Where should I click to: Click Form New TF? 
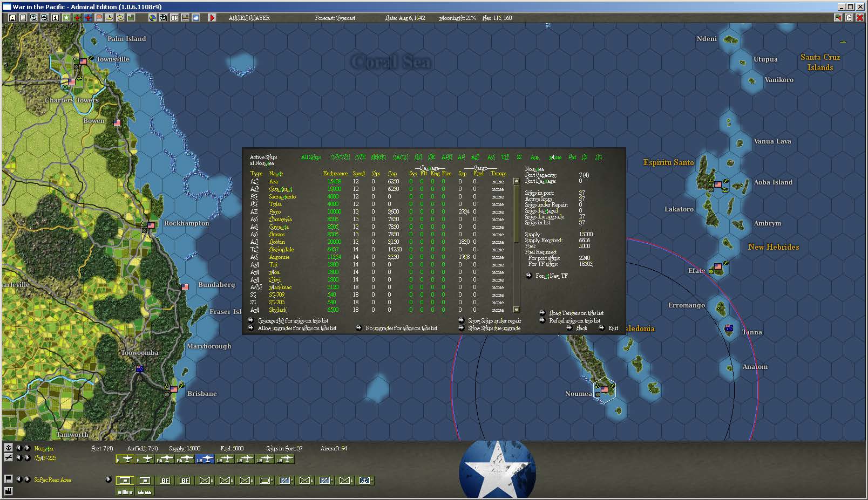click(x=547, y=276)
